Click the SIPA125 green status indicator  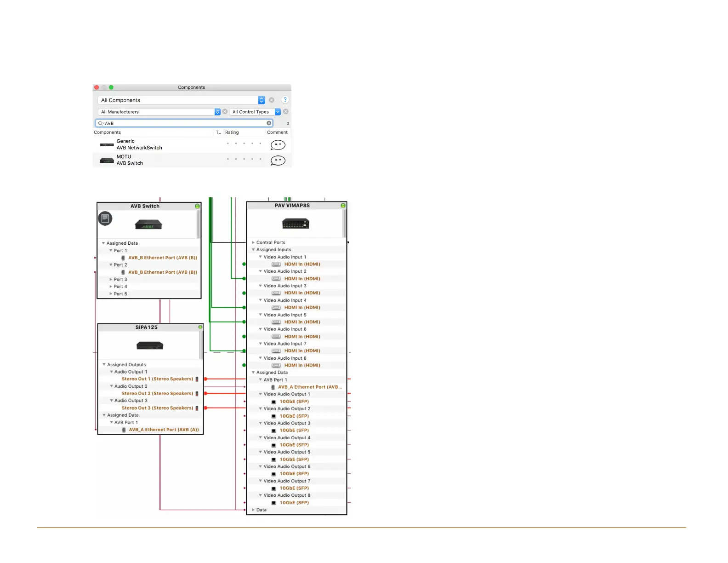pyautogui.click(x=200, y=327)
